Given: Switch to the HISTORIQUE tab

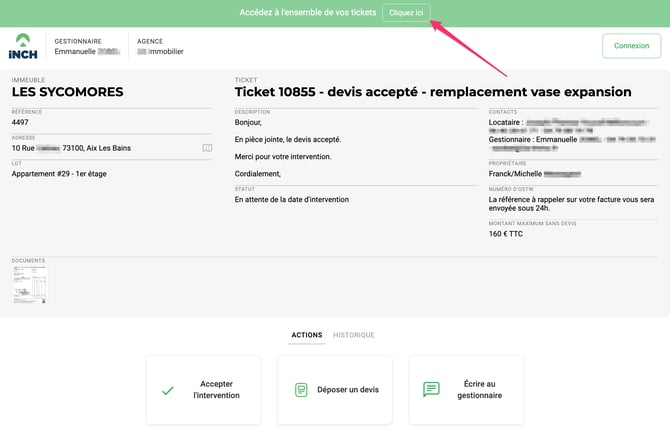Looking at the screenshot, I should (354, 335).
